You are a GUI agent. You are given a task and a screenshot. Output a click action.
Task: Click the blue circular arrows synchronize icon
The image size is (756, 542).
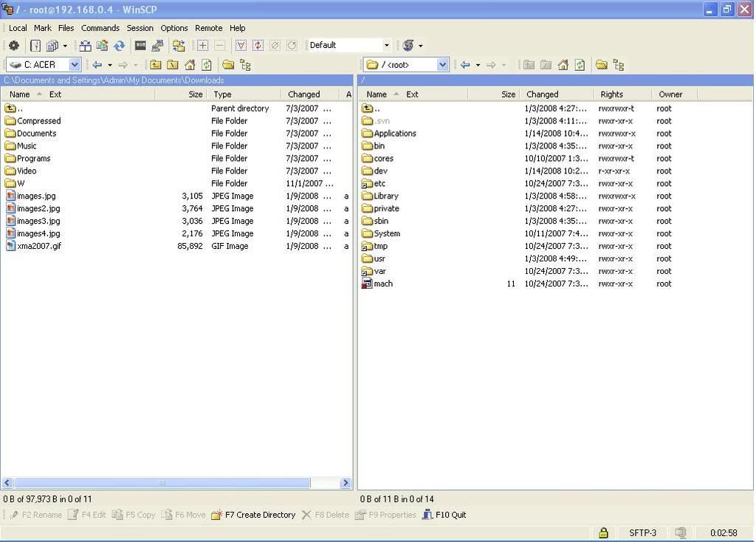[119, 45]
